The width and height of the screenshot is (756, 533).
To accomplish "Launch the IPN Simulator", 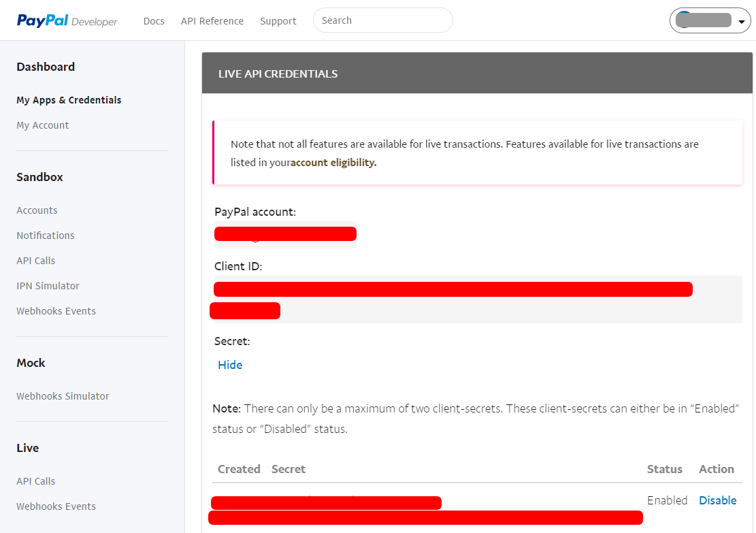I will [48, 286].
